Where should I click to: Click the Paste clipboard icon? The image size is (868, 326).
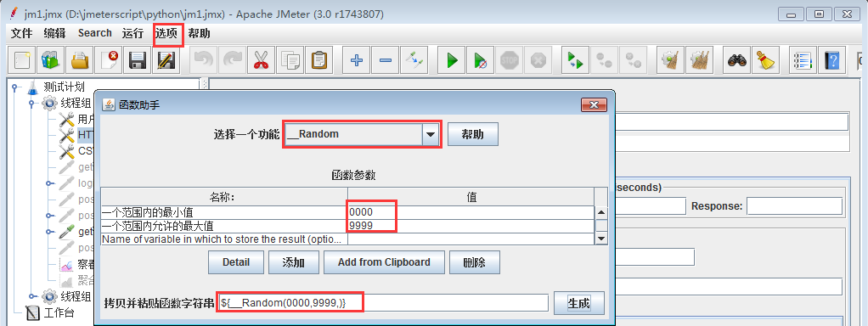coord(318,59)
